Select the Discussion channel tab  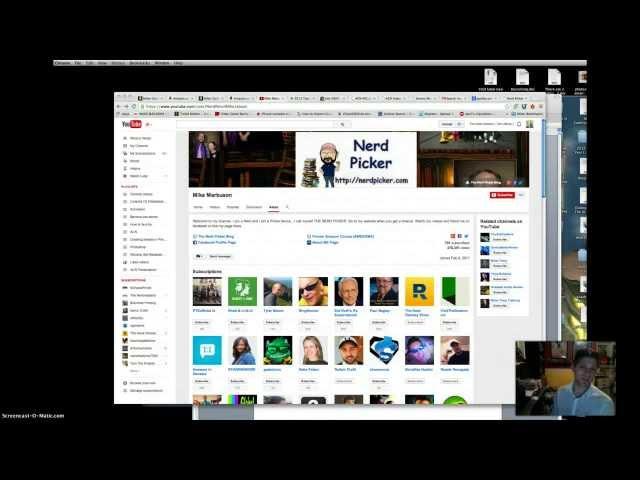tap(254, 207)
